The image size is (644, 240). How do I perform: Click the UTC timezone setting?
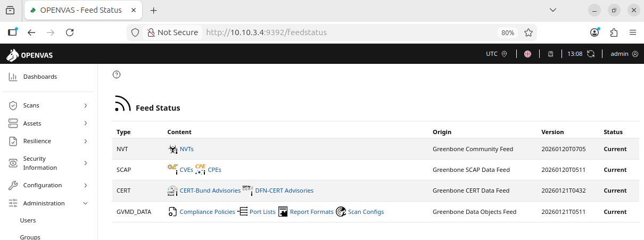click(x=496, y=54)
